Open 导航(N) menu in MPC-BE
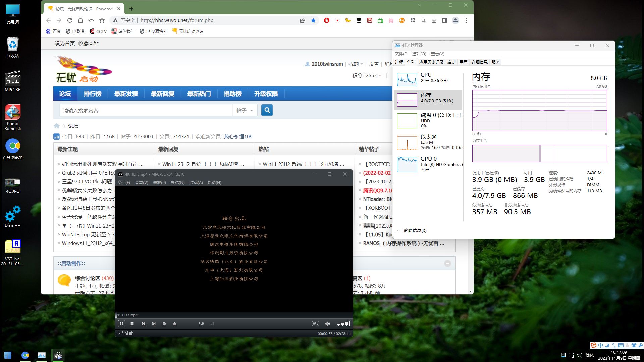The height and width of the screenshot is (362, 644). 178,183
